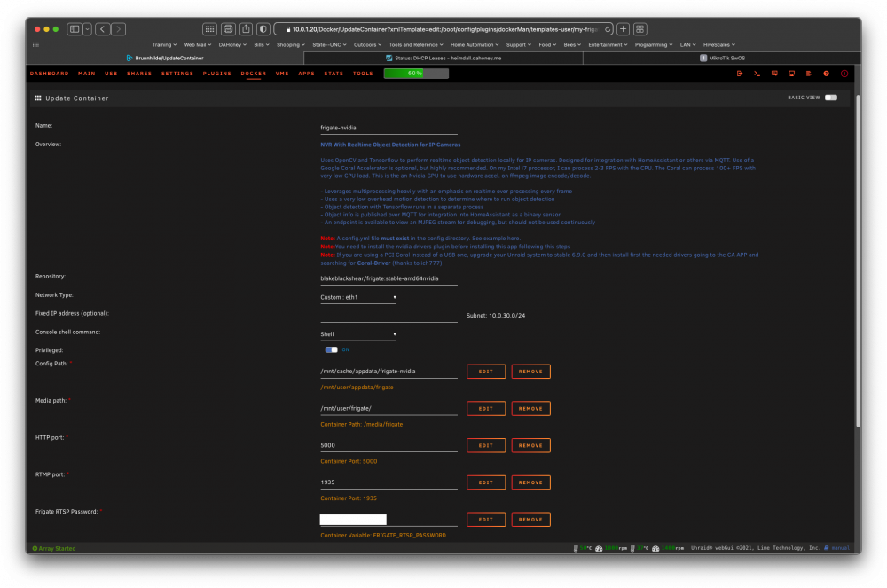
Task: Toggle the Basic View switch
Action: click(830, 98)
